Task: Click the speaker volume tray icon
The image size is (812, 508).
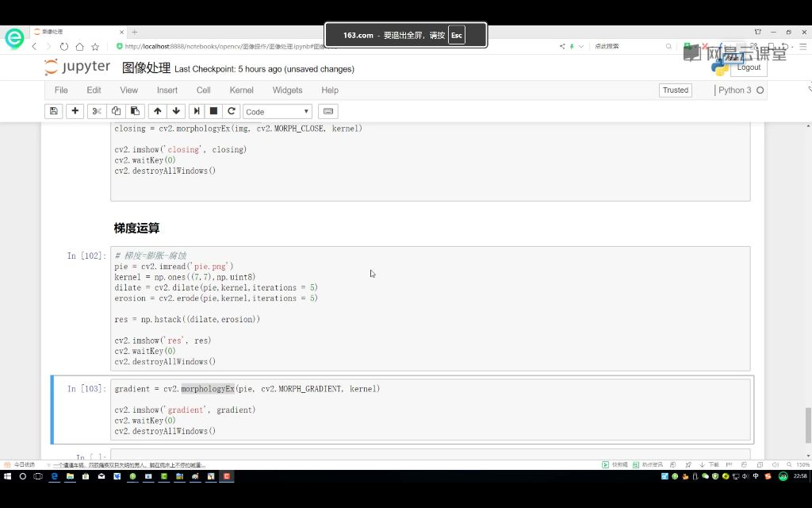Action: tap(745, 476)
